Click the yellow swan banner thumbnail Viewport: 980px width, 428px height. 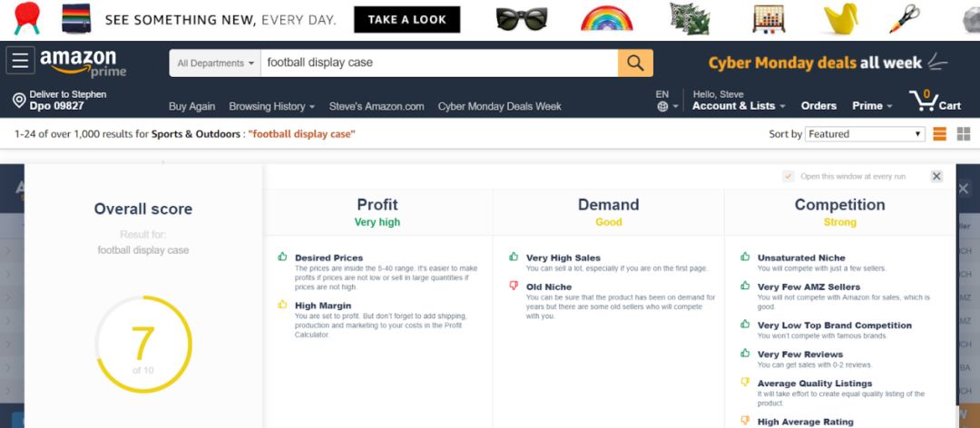[840, 19]
